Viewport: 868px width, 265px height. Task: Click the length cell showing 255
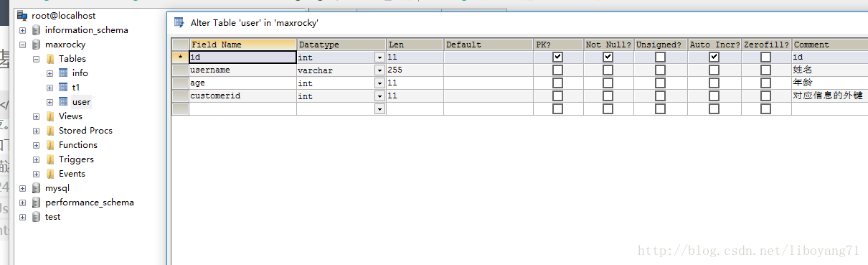[415, 70]
